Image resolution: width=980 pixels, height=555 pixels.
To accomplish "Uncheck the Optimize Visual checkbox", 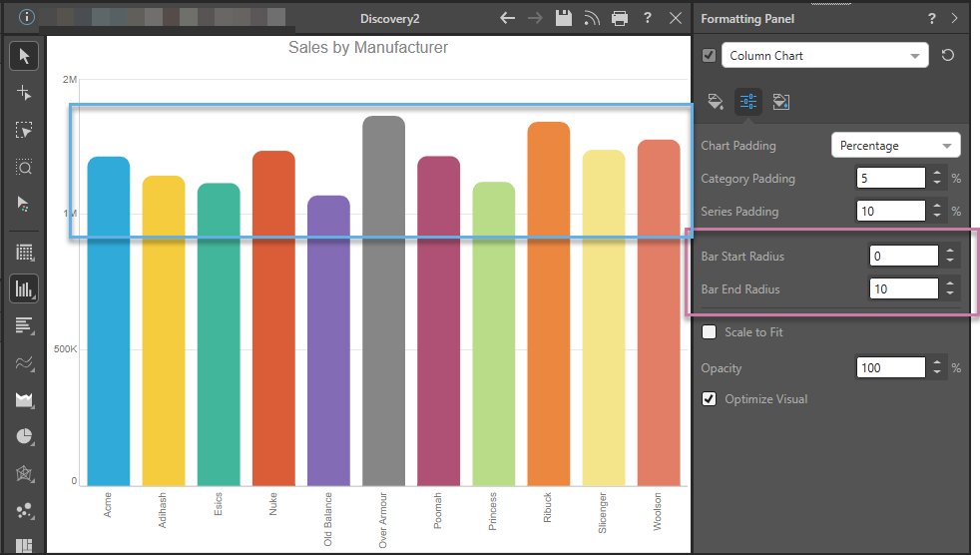I will (710, 399).
